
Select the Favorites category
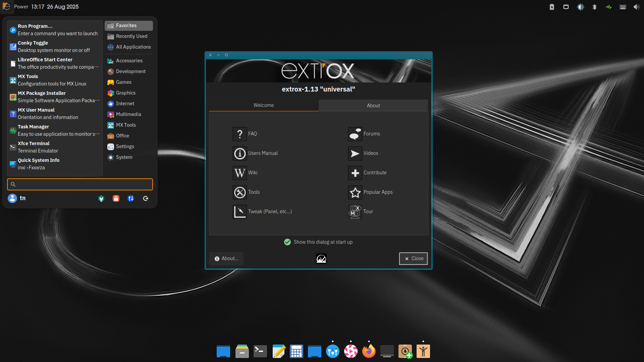[129, 25]
